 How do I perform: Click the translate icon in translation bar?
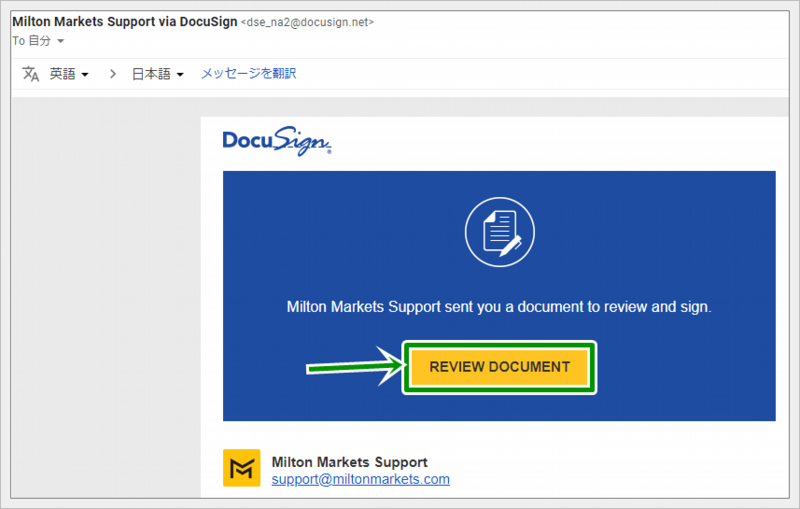point(31,74)
